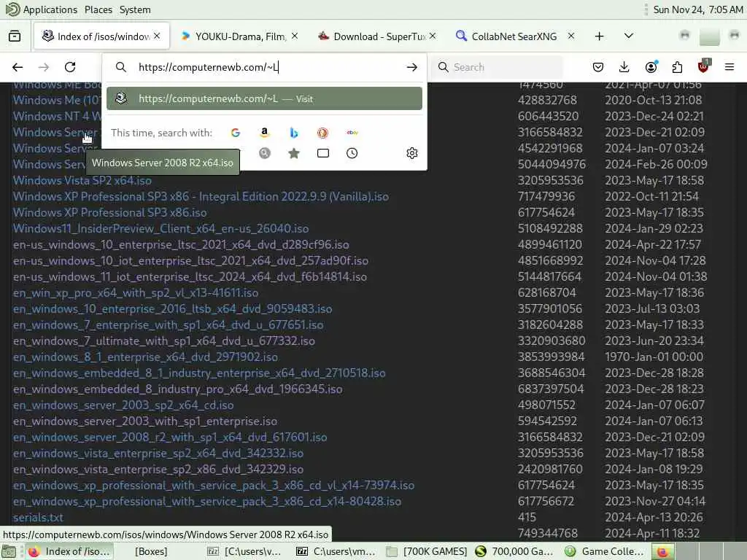Search this time with Google

[236, 133]
